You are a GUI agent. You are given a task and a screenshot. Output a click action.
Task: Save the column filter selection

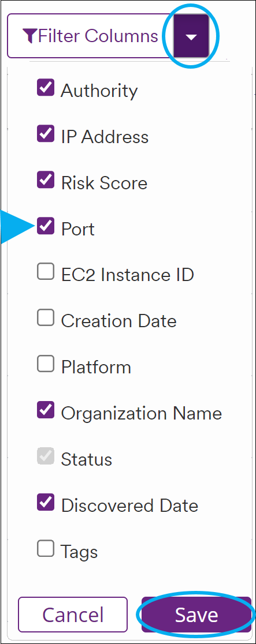tap(196, 615)
